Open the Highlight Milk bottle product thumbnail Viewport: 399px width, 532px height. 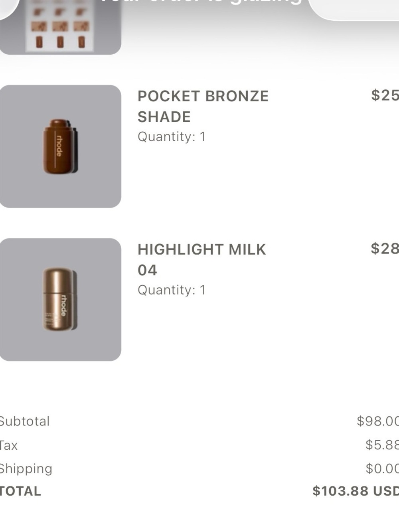[x=60, y=299]
